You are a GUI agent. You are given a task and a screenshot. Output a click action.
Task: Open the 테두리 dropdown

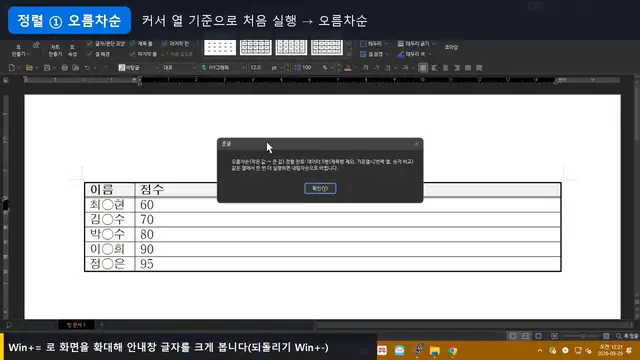tap(387, 44)
